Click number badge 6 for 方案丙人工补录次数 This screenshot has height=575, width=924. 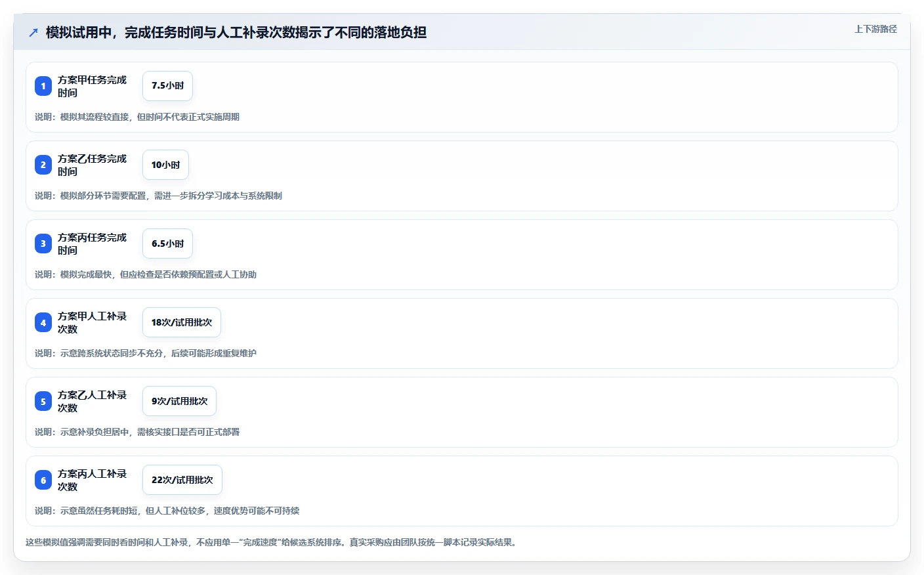coord(43,480)
